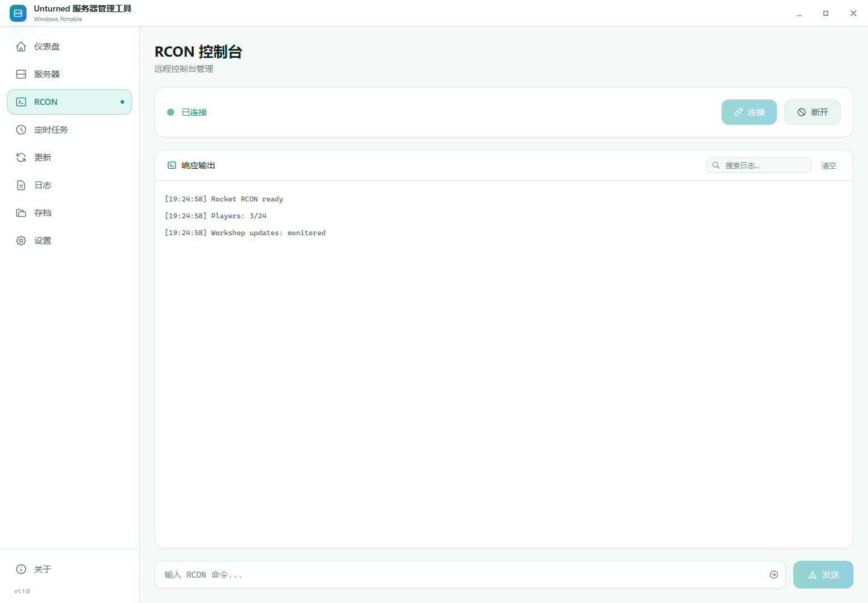868x603 pixels.
Task: Click the 发送 send button
Action: [823, 575]
